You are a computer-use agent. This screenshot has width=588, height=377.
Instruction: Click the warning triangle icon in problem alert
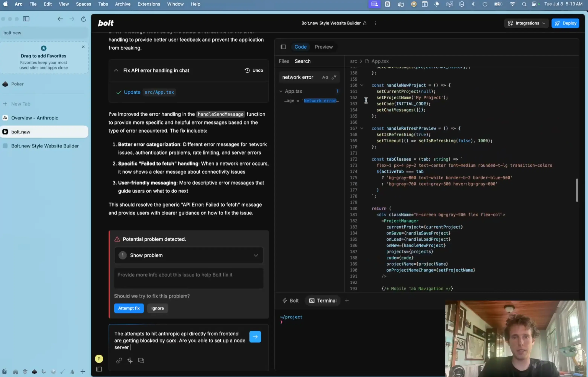pos(117,239)
